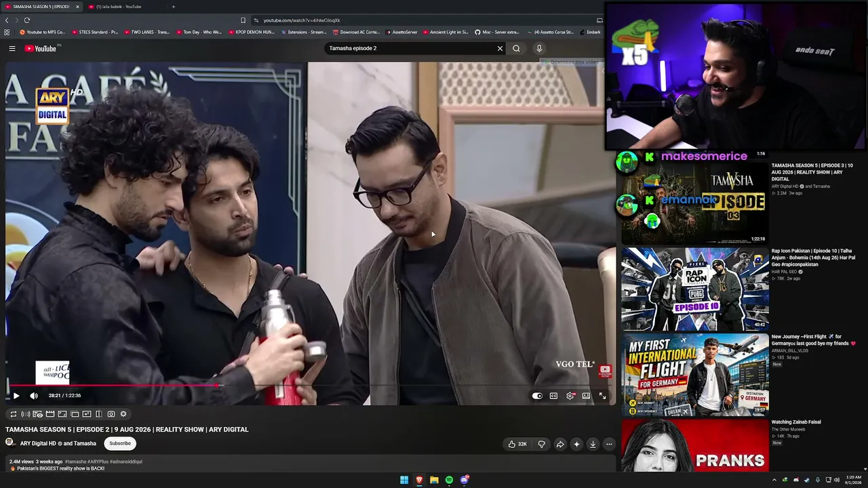Open the 'Misc - Server extra...' GitHub bookmark
The image size is (868, 488).
(x=497, y=32)
